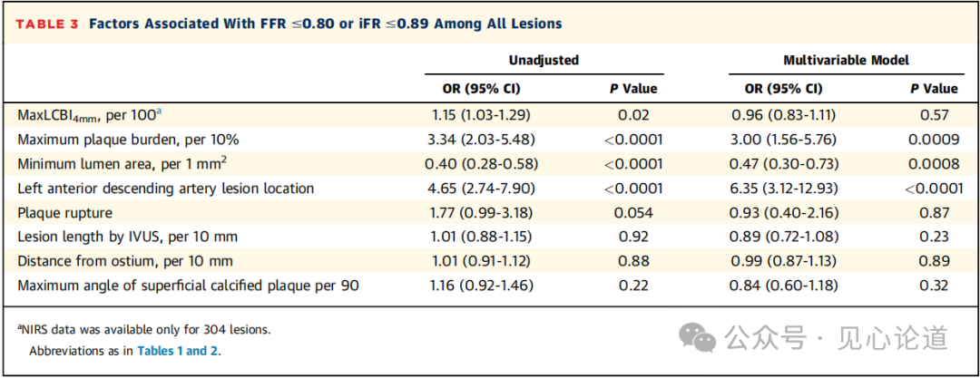Viewport: 980px width, 378px height.
Task: Click Maximum angle of superficial calcified plaque
Action: click(x=188, y=286)
